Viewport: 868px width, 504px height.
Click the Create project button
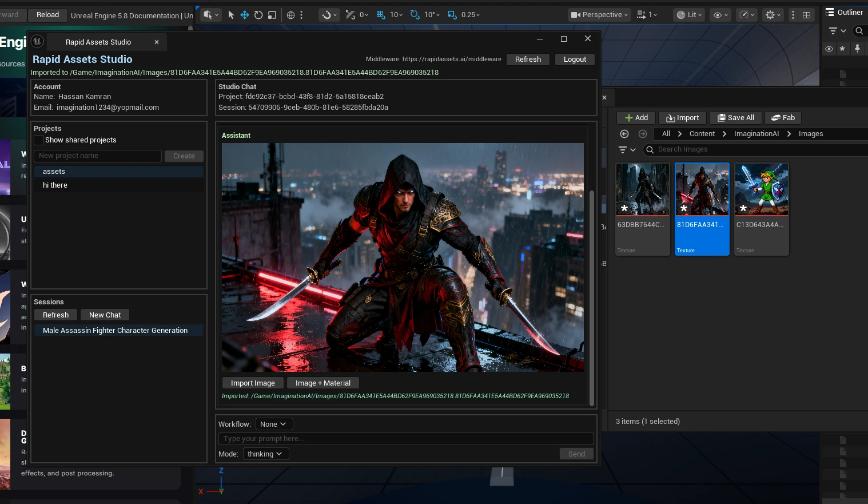click(x=184, y=156)
